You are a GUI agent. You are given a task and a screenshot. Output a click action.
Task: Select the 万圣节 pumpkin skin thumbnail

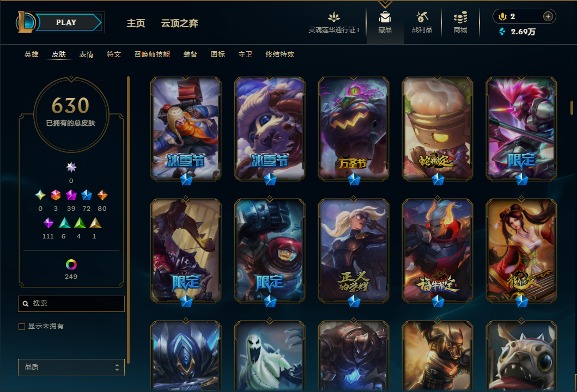coord(353,128)
